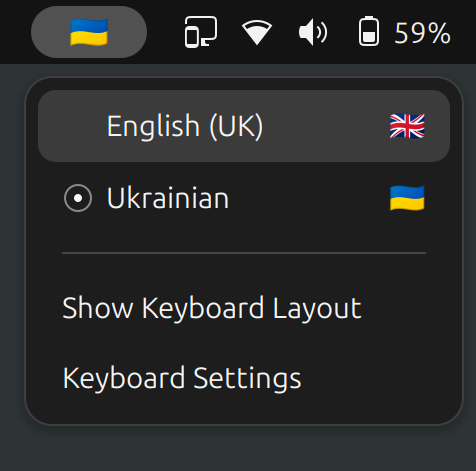Click the highlighted English (UK) row background
The height and width of the screenshot is (471, 476).
[x=244, y=126]
